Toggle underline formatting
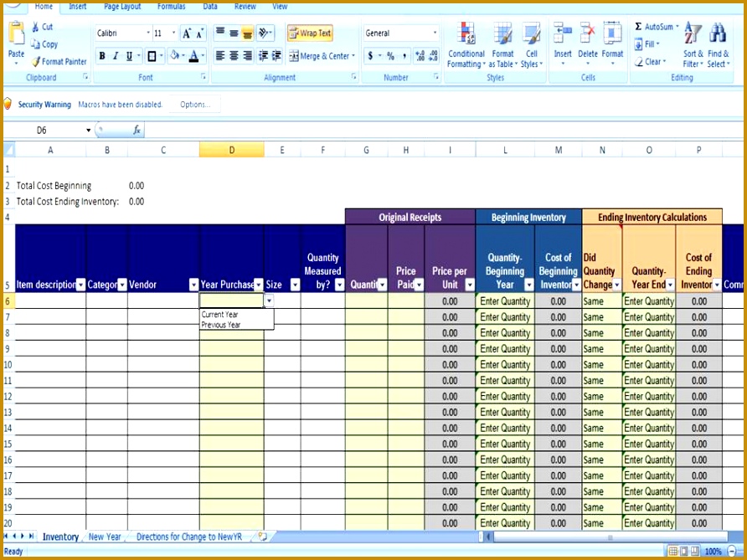Image resolution: width=747 pixels, height=560 pixels. point(127,55)
